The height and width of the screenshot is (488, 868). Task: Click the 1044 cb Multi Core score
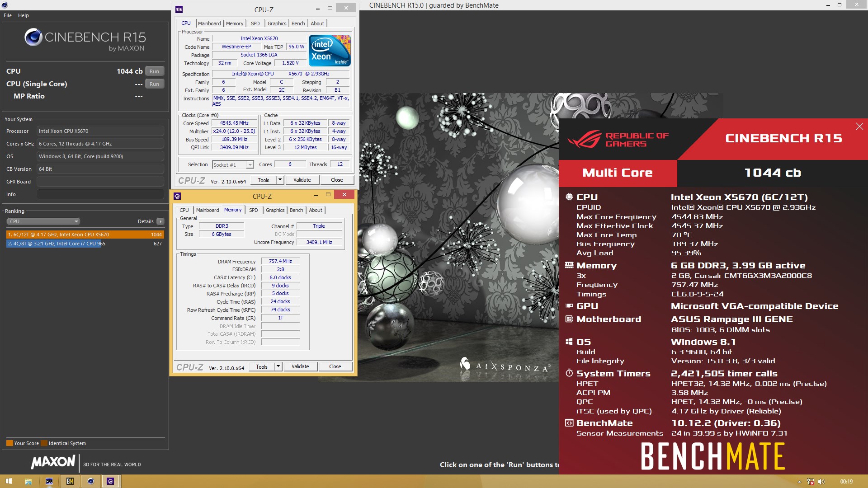(773, 173)
